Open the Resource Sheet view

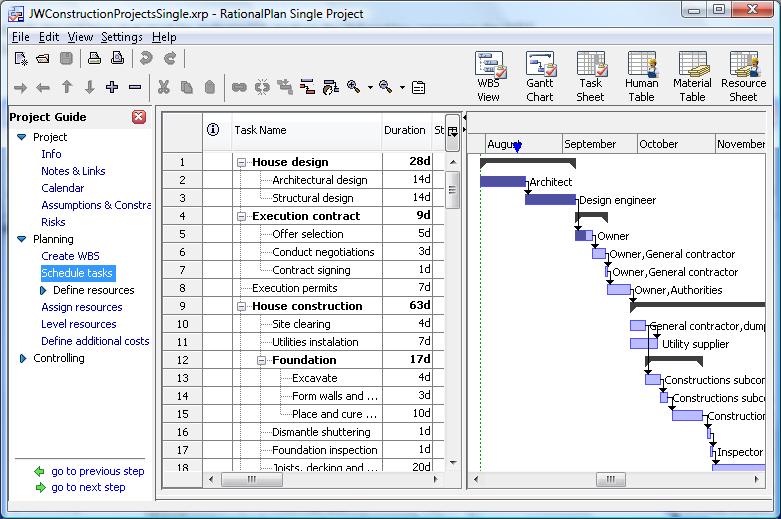743,76
